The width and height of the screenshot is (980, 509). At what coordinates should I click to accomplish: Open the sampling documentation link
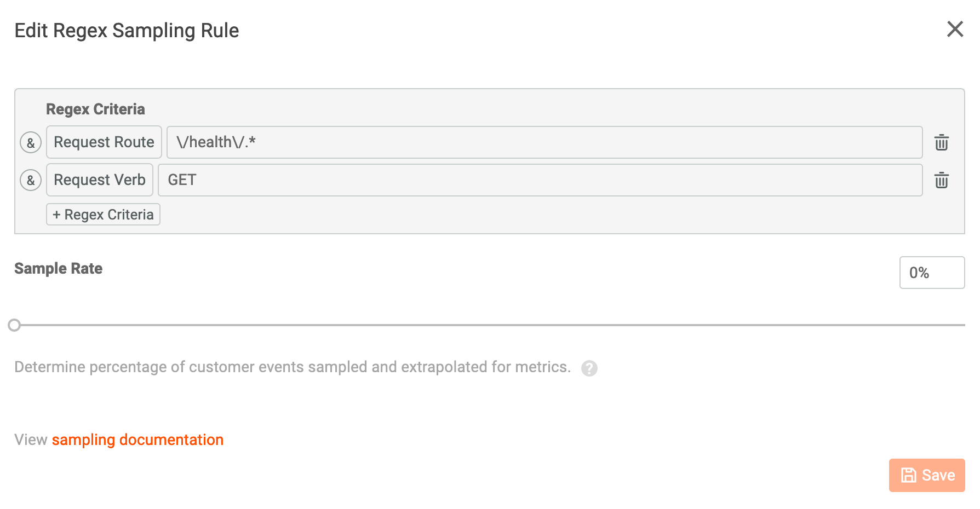[x=137, y=439]
